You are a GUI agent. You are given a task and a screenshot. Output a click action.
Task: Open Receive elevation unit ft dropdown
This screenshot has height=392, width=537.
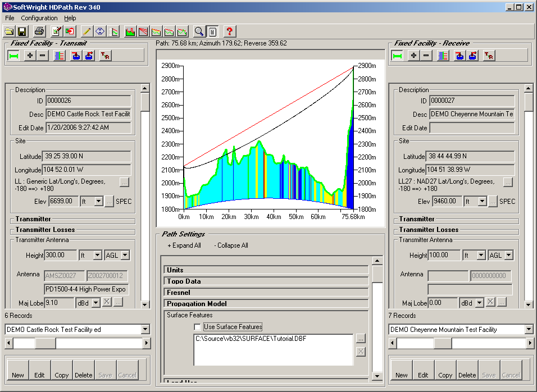(x=482, y=201)
